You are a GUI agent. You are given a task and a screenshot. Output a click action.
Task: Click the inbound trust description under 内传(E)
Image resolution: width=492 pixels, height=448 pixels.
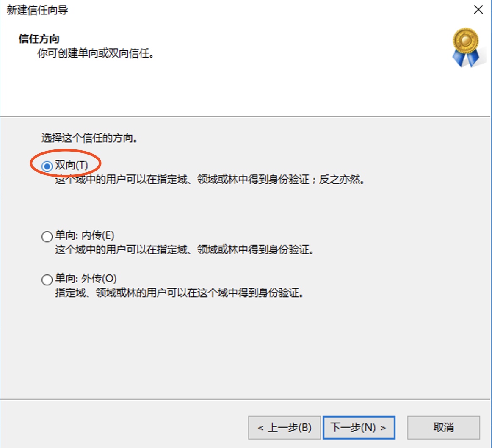(185, 250)
